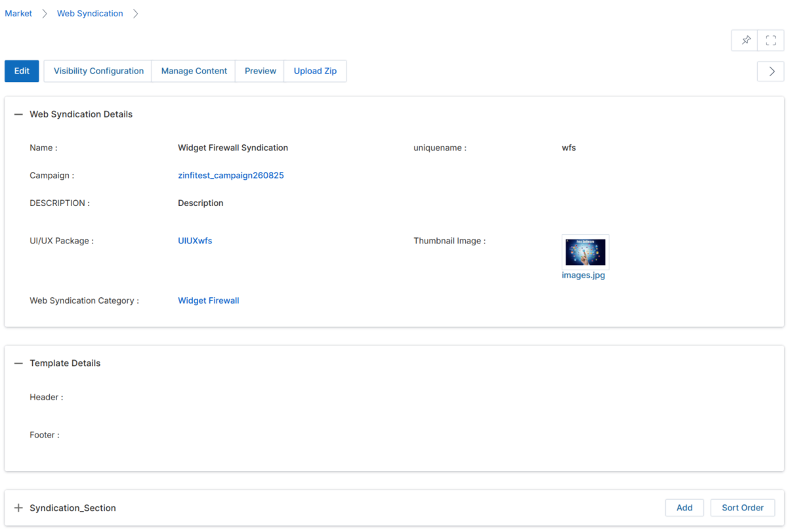Open the images.jpg file link
This screenshot has height=532, width=790.
click(583, 276)
